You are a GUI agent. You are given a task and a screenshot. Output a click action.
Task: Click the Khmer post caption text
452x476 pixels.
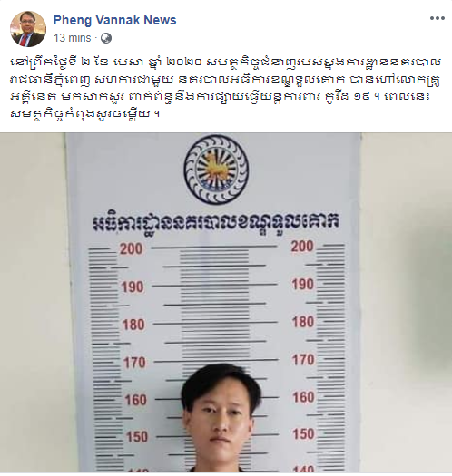tap(225, 88)
